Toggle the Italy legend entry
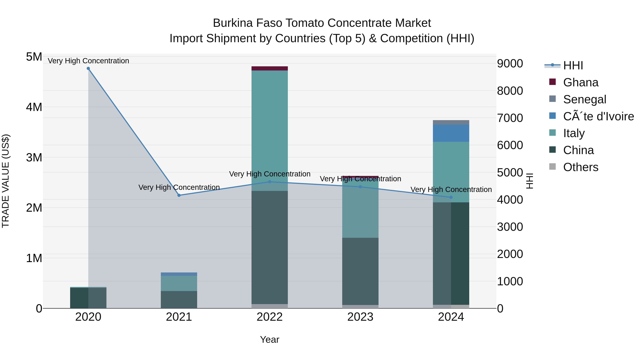The width and height of the screenshot is (644, 362). coord(567,133)
